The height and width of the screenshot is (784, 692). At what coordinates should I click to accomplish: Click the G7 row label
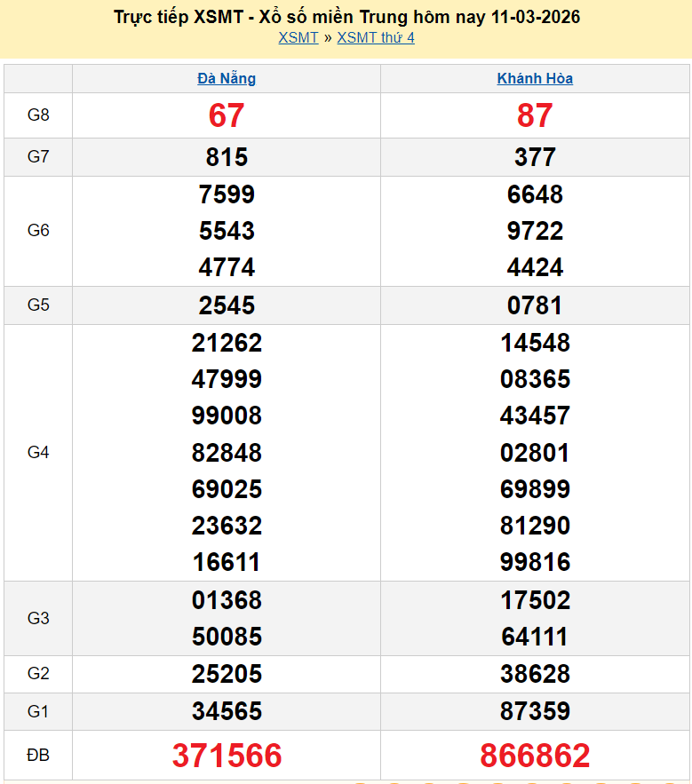pyautogui.click(x=38, y=157)
